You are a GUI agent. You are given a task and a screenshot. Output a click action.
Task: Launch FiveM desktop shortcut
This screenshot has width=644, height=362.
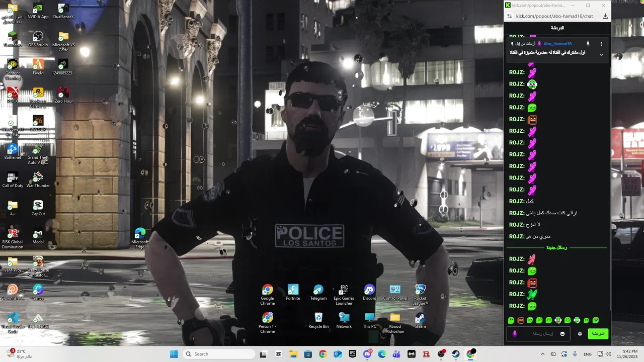pyautogui.click(x=38, y=67)
